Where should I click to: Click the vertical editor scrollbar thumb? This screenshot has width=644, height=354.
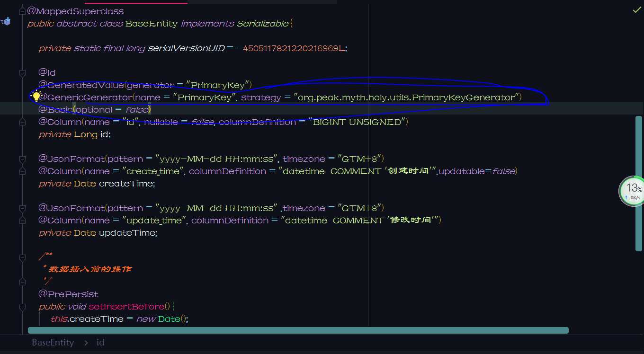pos(639,184)
